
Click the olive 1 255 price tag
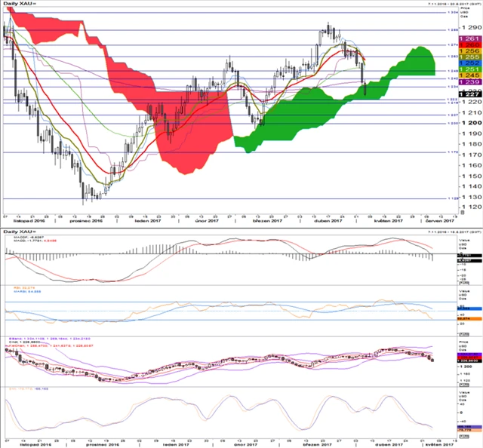[x=470, y=57]
